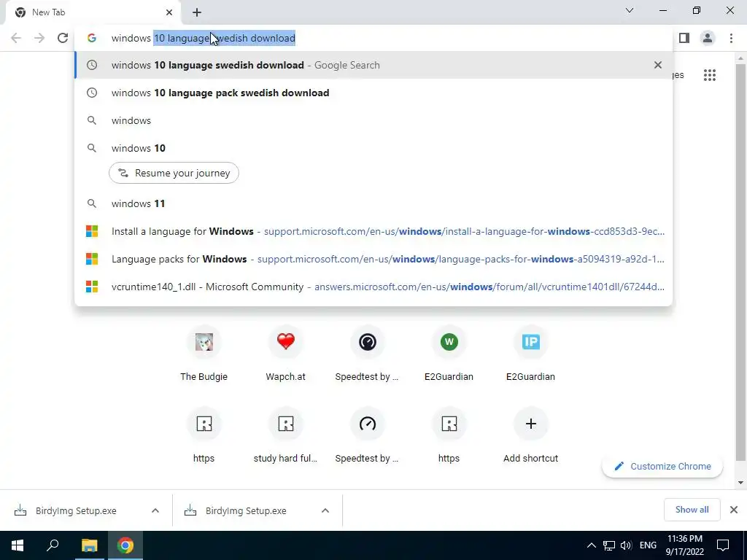Pick the 'windows 10' search suggestion
The width and height of the screenshot is (747, 560).
tap(373, 148)
